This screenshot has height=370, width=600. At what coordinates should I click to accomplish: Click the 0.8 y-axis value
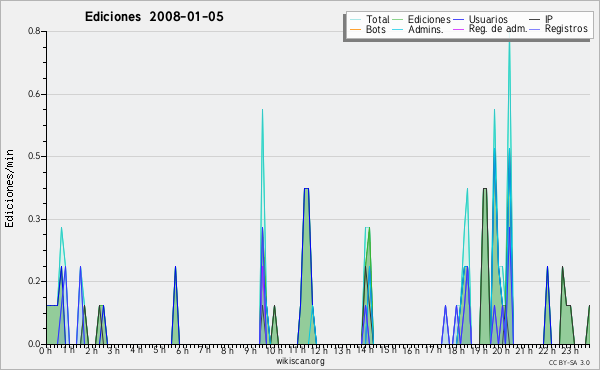(x=34, y=31)
